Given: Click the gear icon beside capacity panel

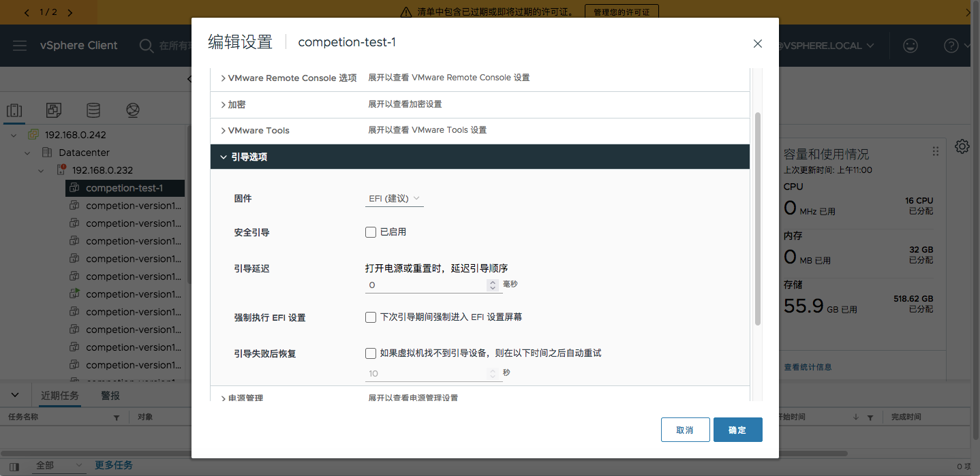Looking at the screenshot, I should tap(962, 146).
